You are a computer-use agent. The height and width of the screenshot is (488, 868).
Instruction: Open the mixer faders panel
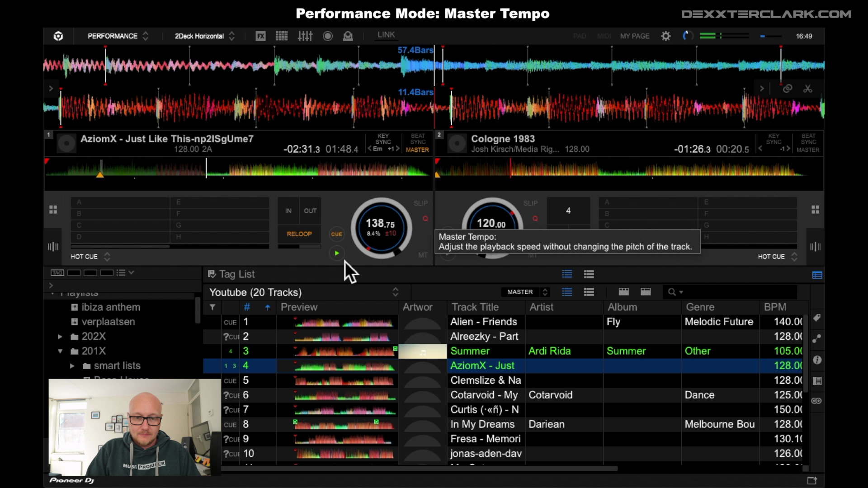[305, 36]
